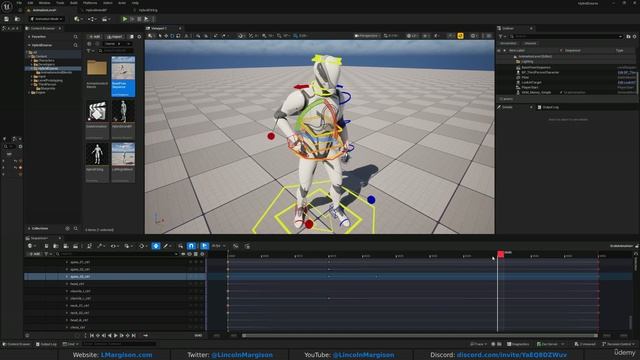Image resolution: width=640 pixels, height=360 pixels.
Task: Open the add content dropdown in main toolbar
Action: 77,19
